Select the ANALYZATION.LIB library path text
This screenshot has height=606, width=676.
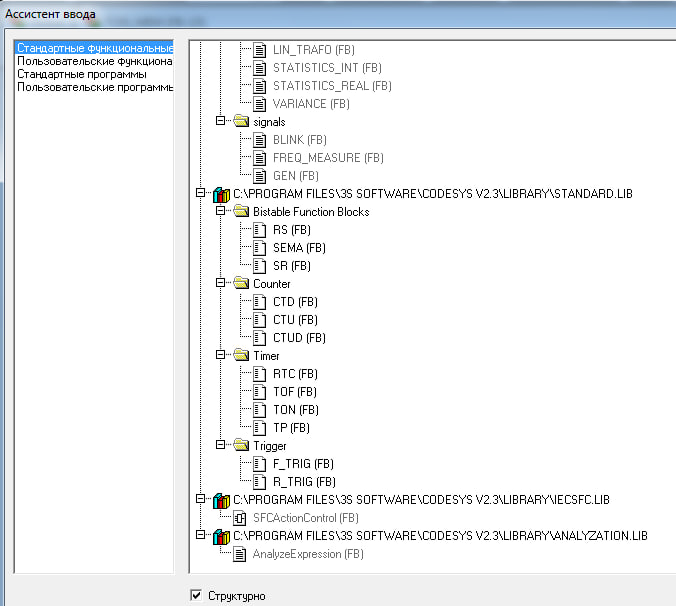coord(441,536)
